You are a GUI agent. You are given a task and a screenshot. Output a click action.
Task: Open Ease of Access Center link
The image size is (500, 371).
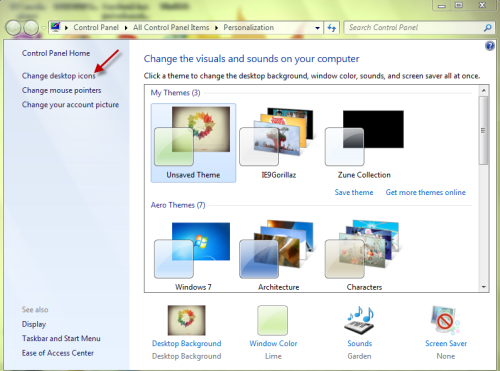click(x=58, y=353)
